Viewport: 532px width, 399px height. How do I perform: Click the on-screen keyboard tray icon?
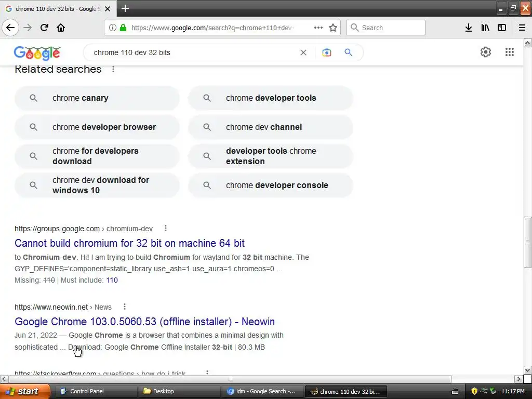(x=455, y=392)
